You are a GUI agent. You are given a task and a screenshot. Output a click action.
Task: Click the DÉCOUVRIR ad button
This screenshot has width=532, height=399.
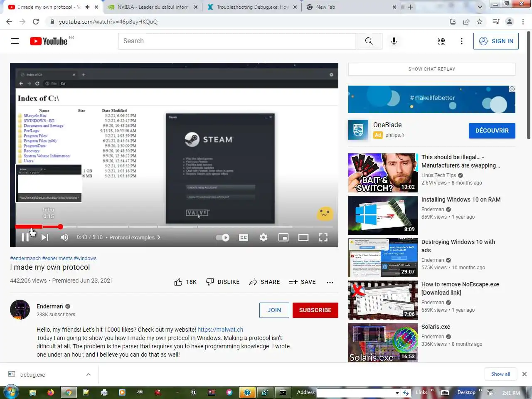[x=492, y=131]
